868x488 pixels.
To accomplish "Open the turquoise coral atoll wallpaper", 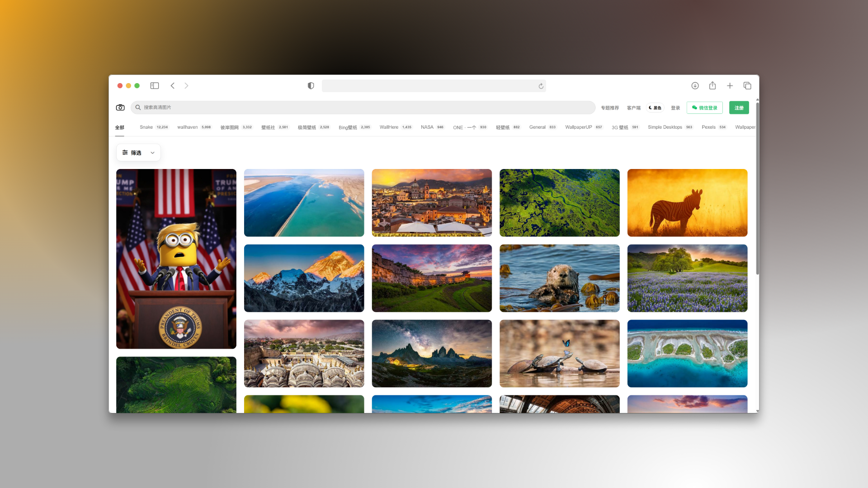I will pos(687,354).
